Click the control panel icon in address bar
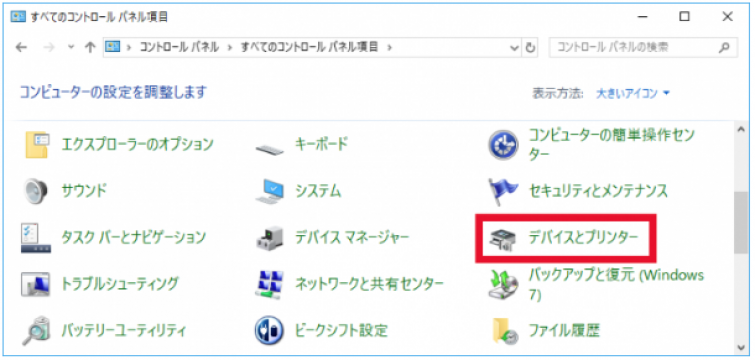The image size is (755, 360). click(113, 47)
